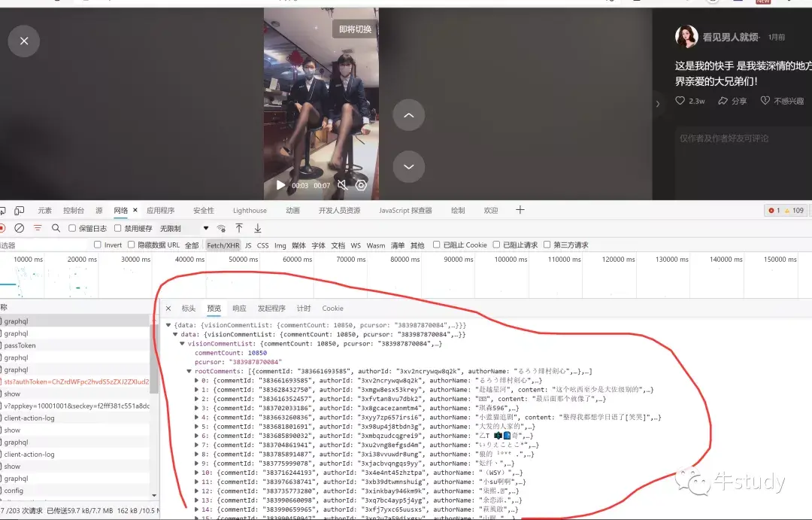Filter requests by JS
The height and width of the screenshot is (520, 812).
click(248, 245)
